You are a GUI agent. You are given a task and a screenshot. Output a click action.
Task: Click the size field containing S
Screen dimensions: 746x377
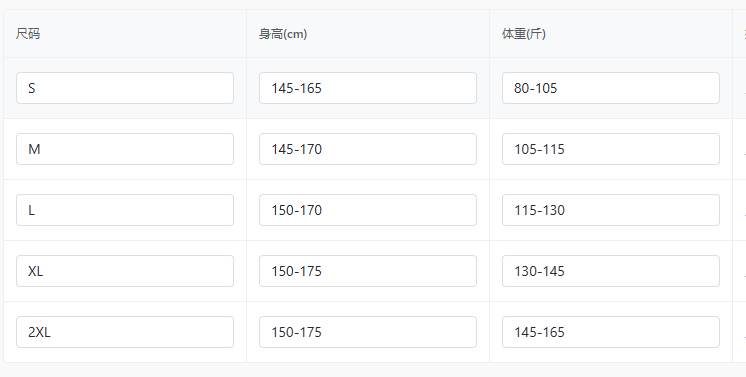coord(125,88)
